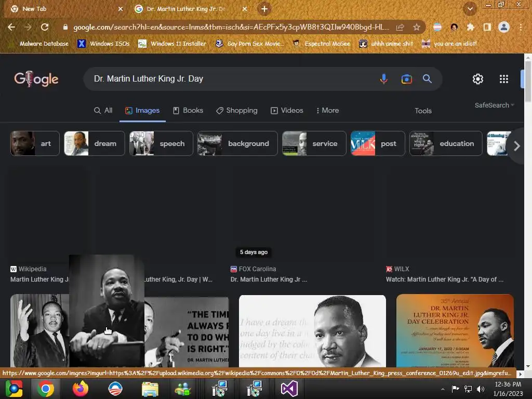
Task: Open the extensions puzzle icon
Action: pyautogui.click(x=470, y=27)
